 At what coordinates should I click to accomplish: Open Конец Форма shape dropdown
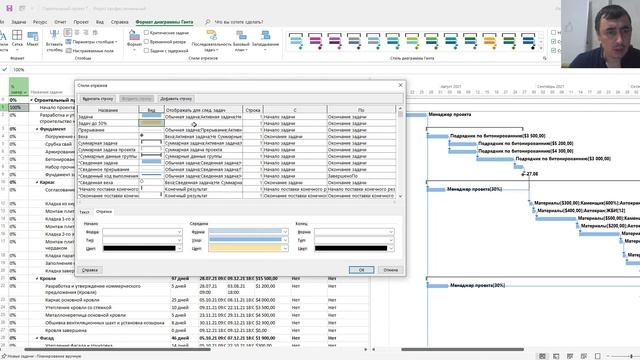click(x=391, y=232)
